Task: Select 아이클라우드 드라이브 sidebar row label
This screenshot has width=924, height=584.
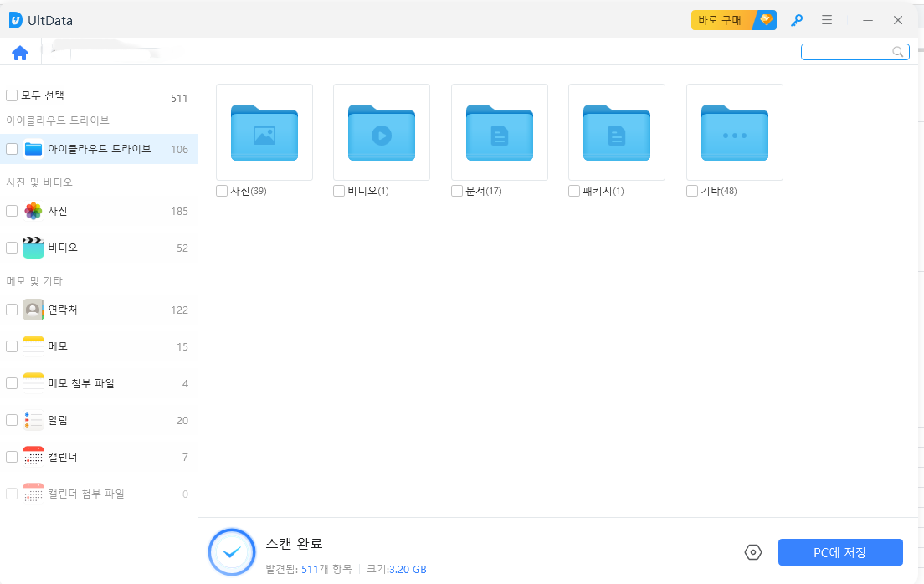Action: point(100,149)
